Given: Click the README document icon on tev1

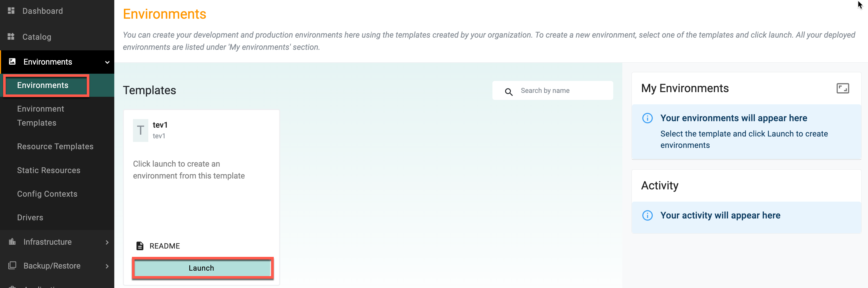Looking at the screenshot, I should (140, 245).
